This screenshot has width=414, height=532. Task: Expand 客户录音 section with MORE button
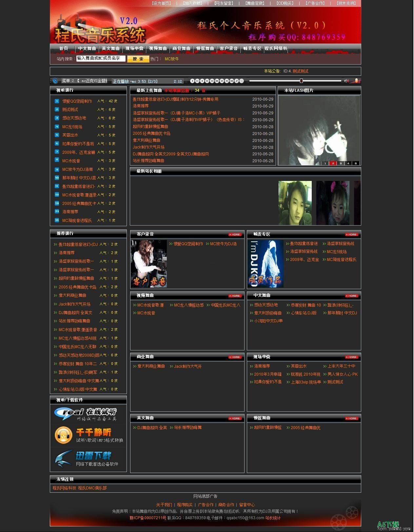pyautogui.click(x=235, y=234)
